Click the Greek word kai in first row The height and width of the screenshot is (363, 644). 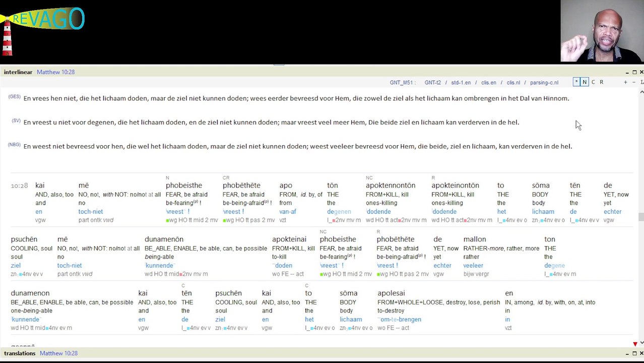(40, 186)
